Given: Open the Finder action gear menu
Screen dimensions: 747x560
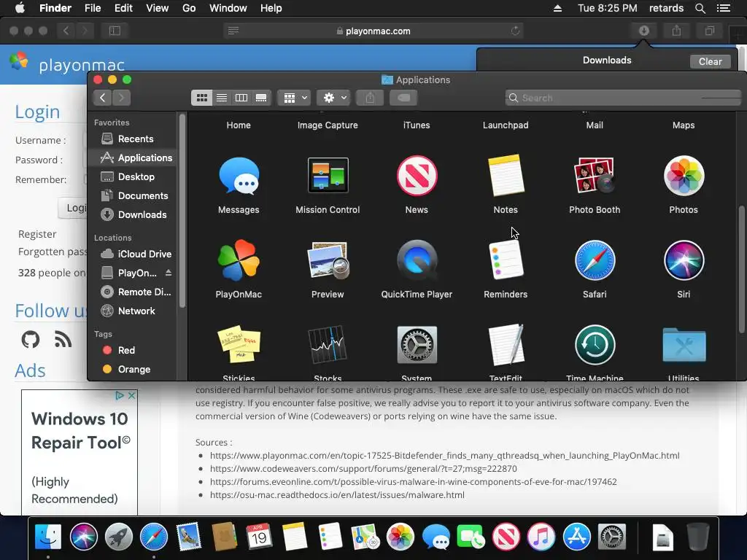Looking at the screenshot, I should click(x=333, y=98).
